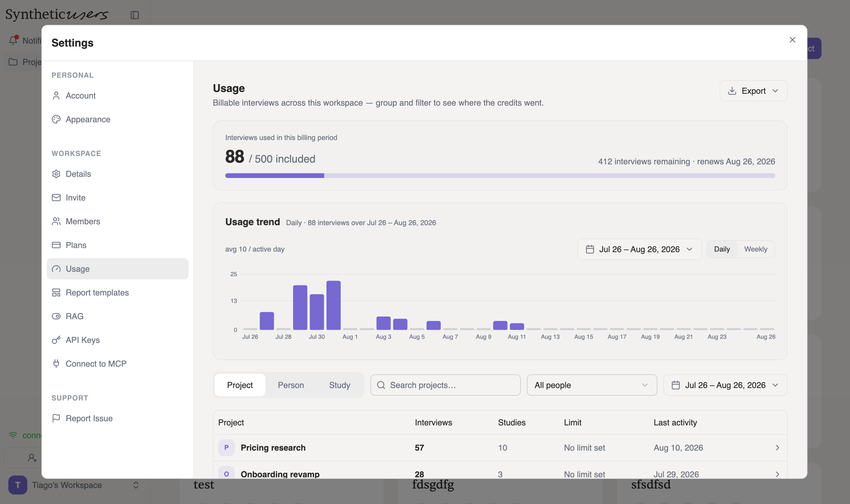Click the Limit column header

point(573,422)
